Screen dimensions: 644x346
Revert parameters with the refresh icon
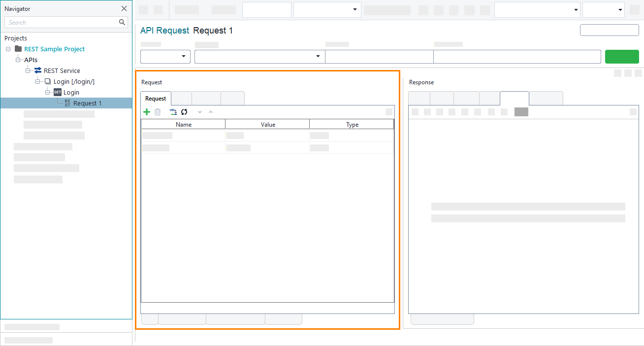[x=184, y=112]
